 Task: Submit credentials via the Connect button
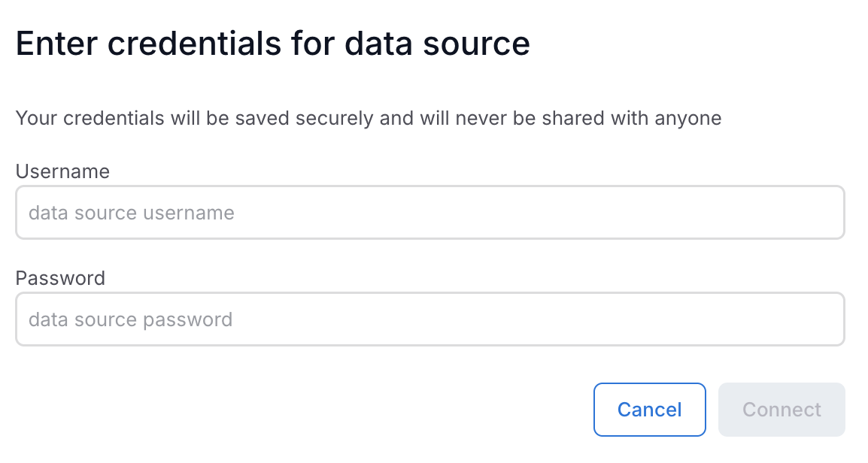(781, 409)
